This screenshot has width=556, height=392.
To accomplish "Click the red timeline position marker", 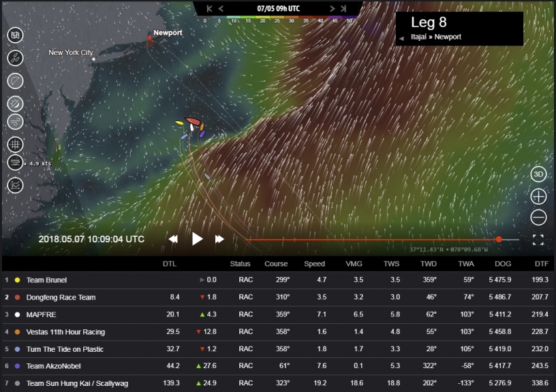I will 499,240.
